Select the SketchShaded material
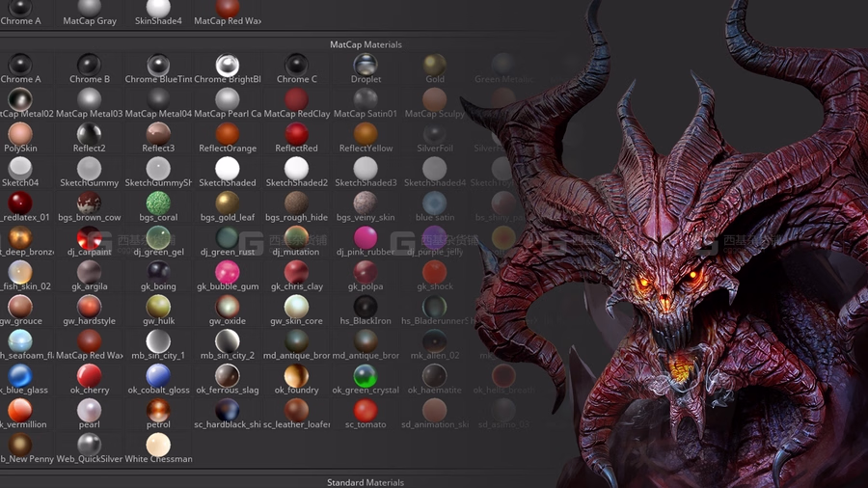The width and height of the screenshot is (868, 488). click(x=228, y=172)
